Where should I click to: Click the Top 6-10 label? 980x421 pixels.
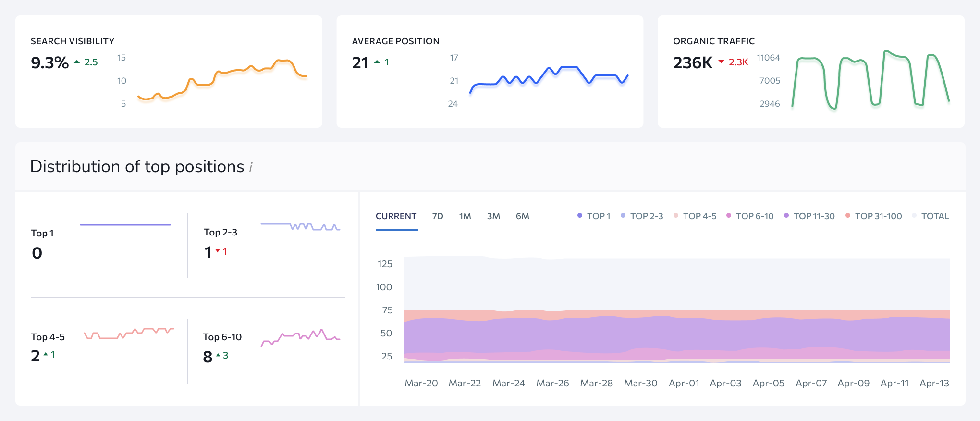point(222,337)
